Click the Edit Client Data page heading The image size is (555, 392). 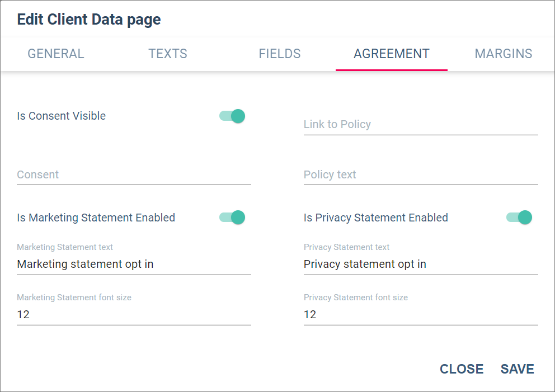[89, 20]
